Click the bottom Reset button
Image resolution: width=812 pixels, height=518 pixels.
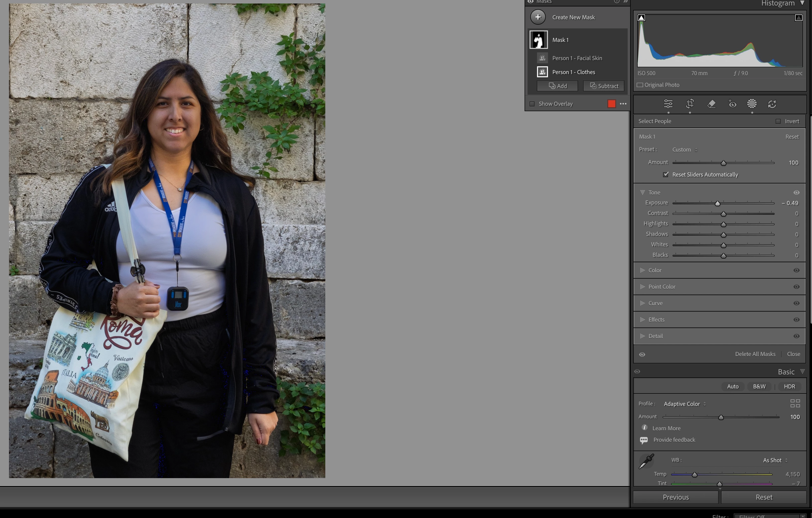click(x=763, y=497)
